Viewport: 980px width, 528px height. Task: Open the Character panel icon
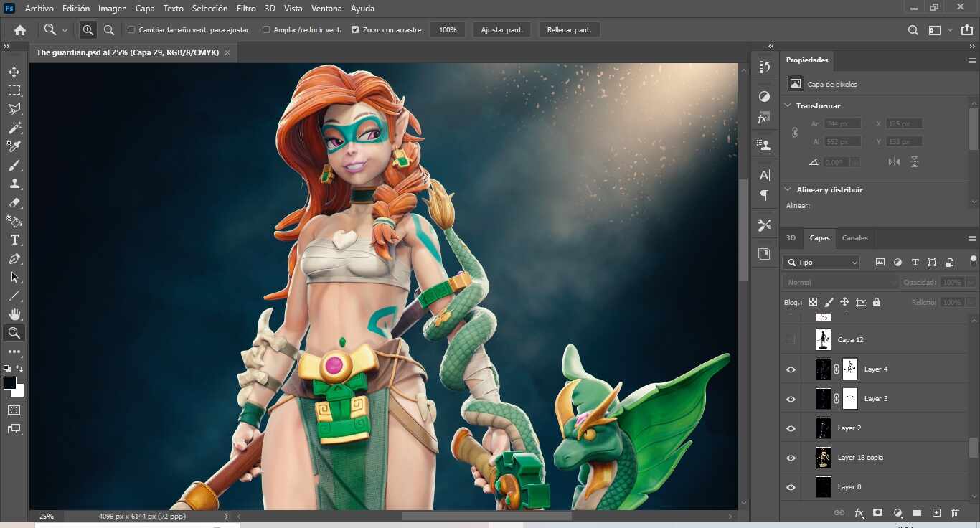[765, 175]
